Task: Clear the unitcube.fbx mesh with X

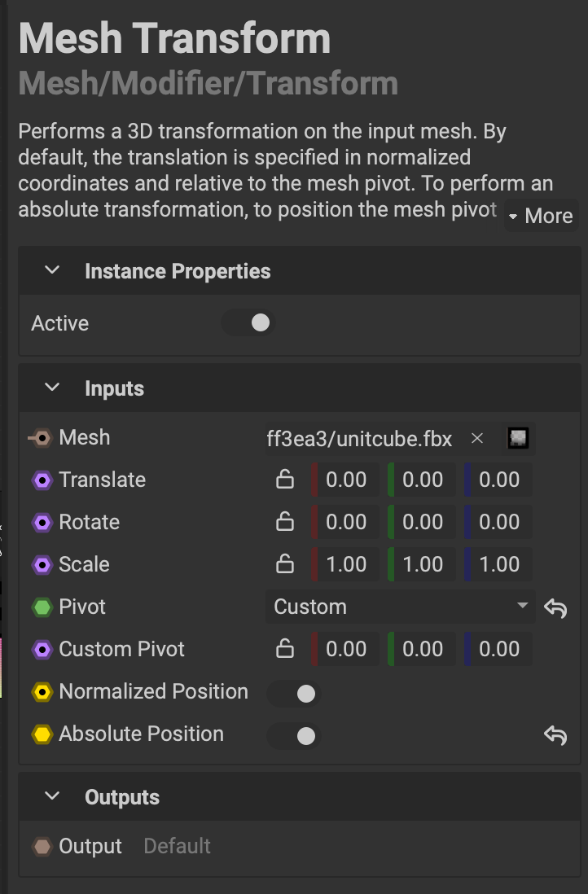Action: tap(478, 439)
